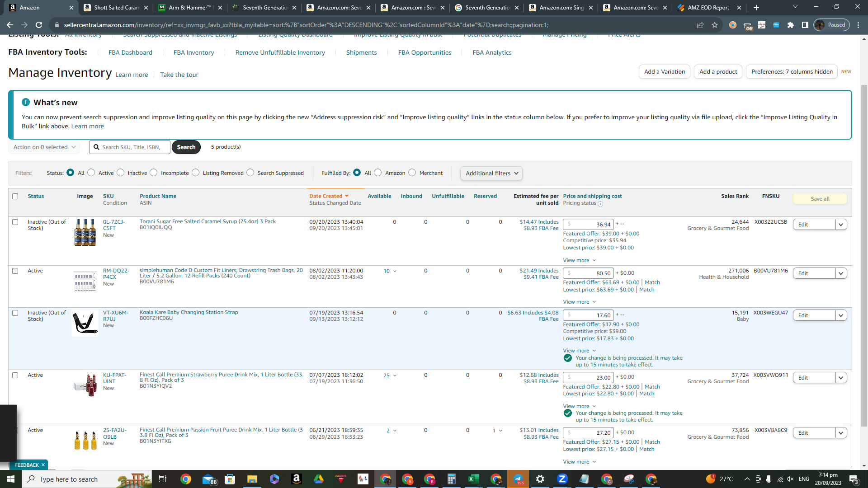Tick the select-all checkbox in table header
Screen dimensions: 868x488
[x=15, y=196]
